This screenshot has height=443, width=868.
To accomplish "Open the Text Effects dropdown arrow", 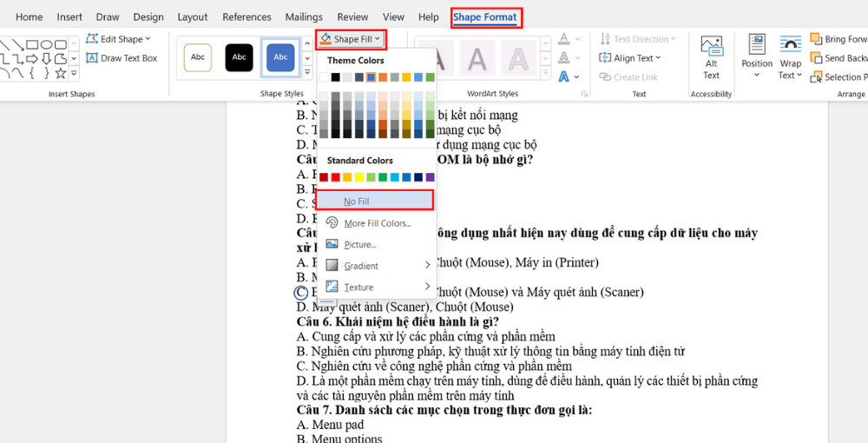I will tap(577, 77).
